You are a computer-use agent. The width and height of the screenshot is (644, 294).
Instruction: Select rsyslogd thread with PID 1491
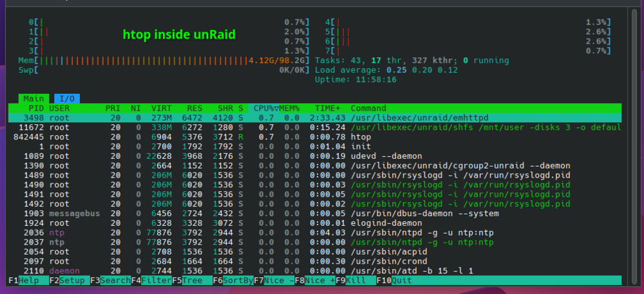click(x=315, y=194)
